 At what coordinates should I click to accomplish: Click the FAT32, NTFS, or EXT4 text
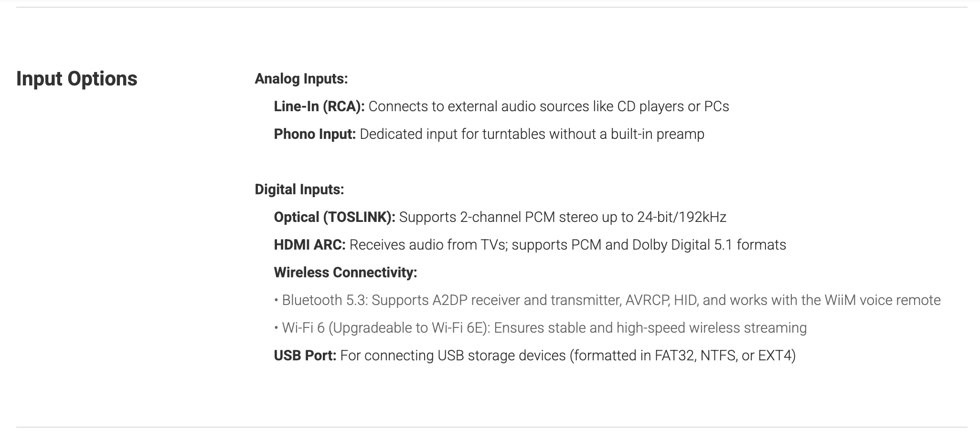tap(724, 356)
